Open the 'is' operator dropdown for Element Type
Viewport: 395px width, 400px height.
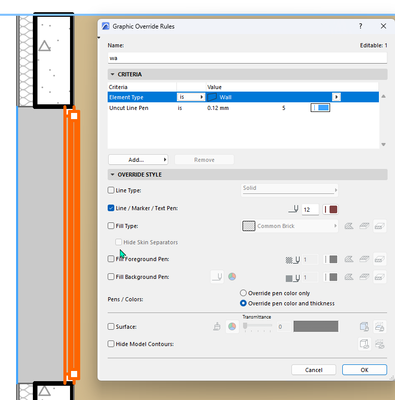click(x=191, y=97)
